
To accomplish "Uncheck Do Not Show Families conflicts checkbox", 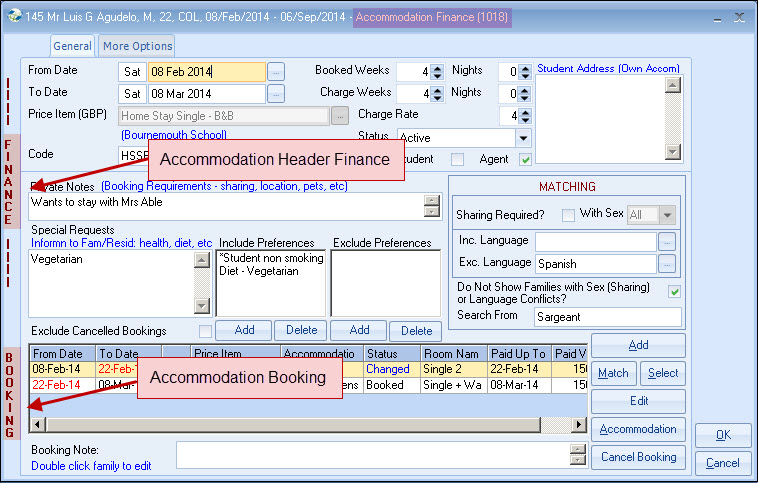I will pos(674,291).
